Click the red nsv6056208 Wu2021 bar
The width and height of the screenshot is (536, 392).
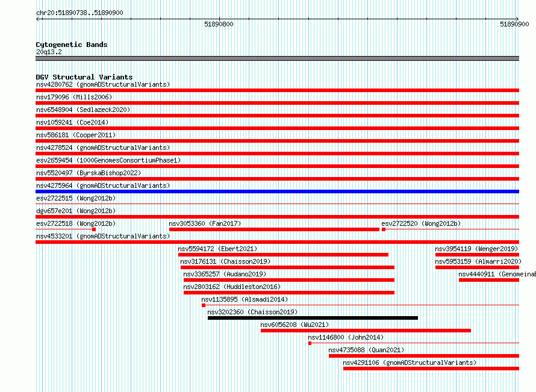366,331
